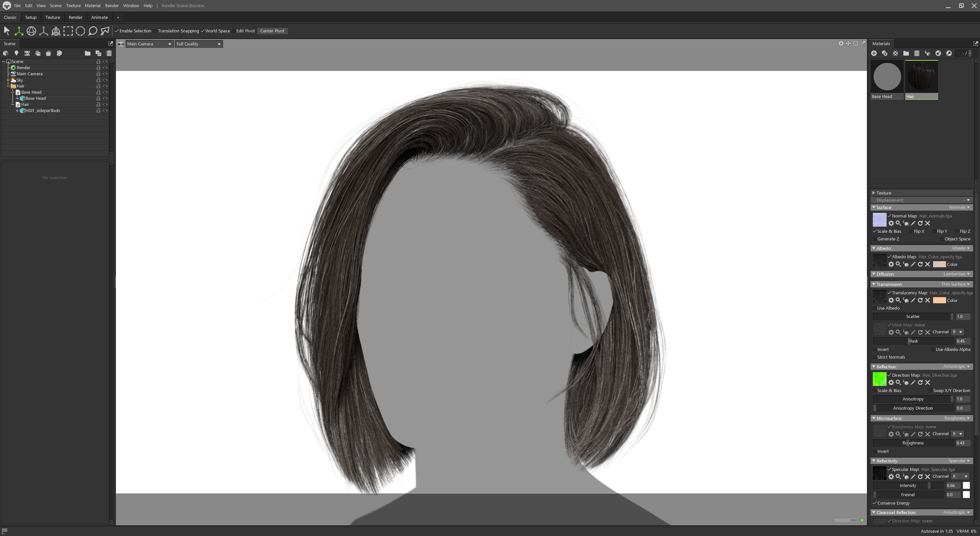Hide the Sky object with eye icon
The image size is (980, 536).
coord(106,80)
